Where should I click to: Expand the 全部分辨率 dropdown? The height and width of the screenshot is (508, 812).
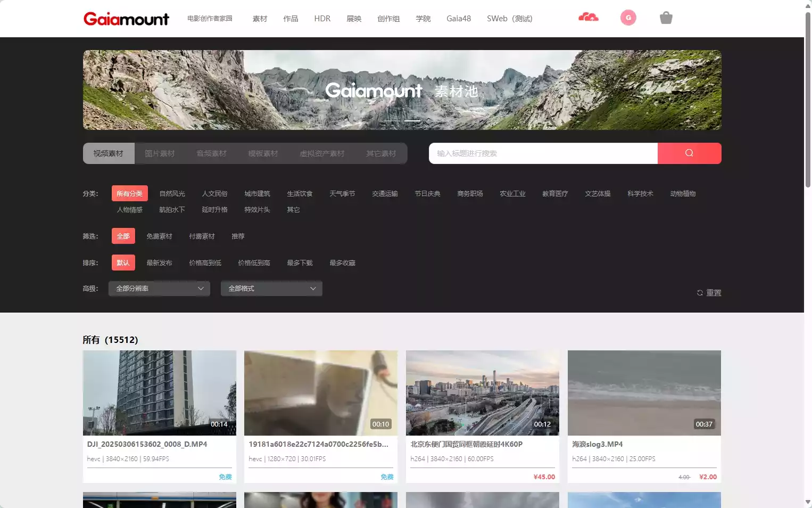160,289
